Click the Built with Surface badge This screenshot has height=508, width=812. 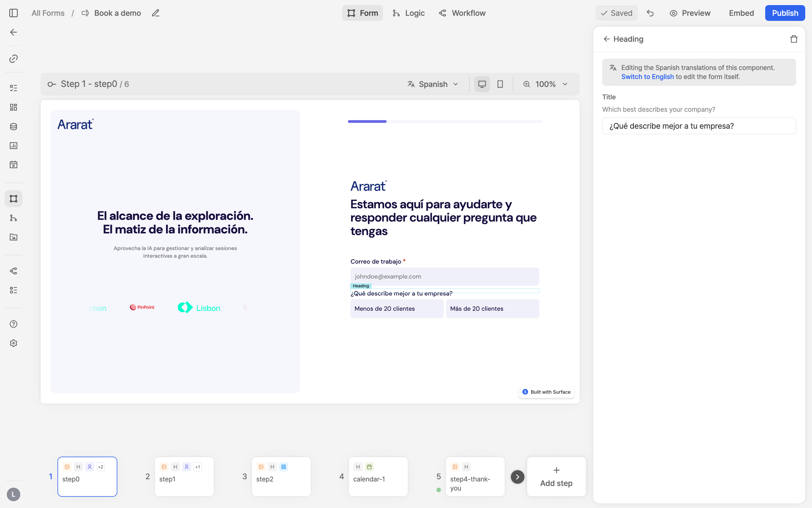pyautogui.click(x=546, y=392)
